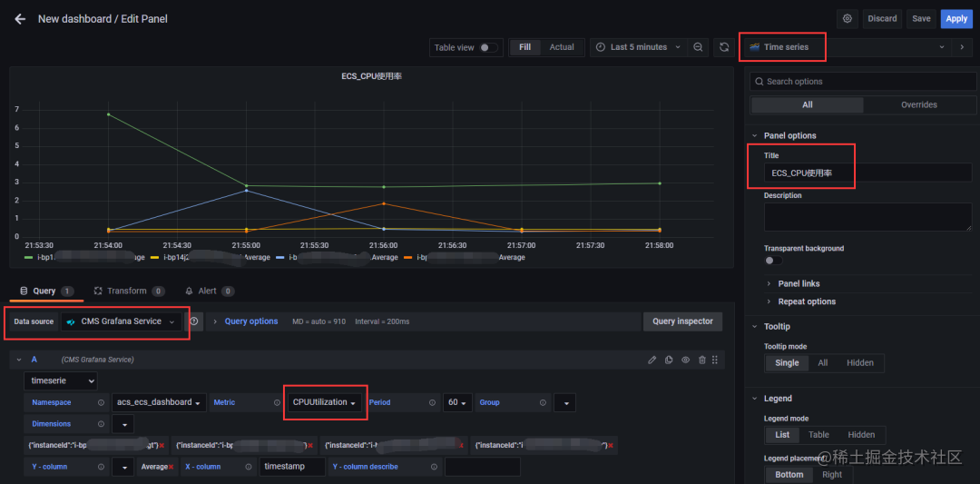
Task: Click Discard button
Action: pos(883,19)
